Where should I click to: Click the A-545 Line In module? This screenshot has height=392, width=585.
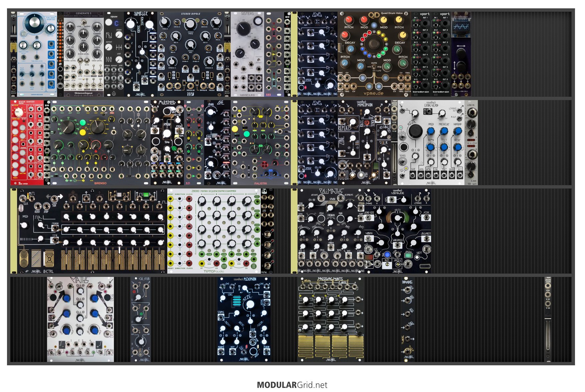[x=471, y=143]
